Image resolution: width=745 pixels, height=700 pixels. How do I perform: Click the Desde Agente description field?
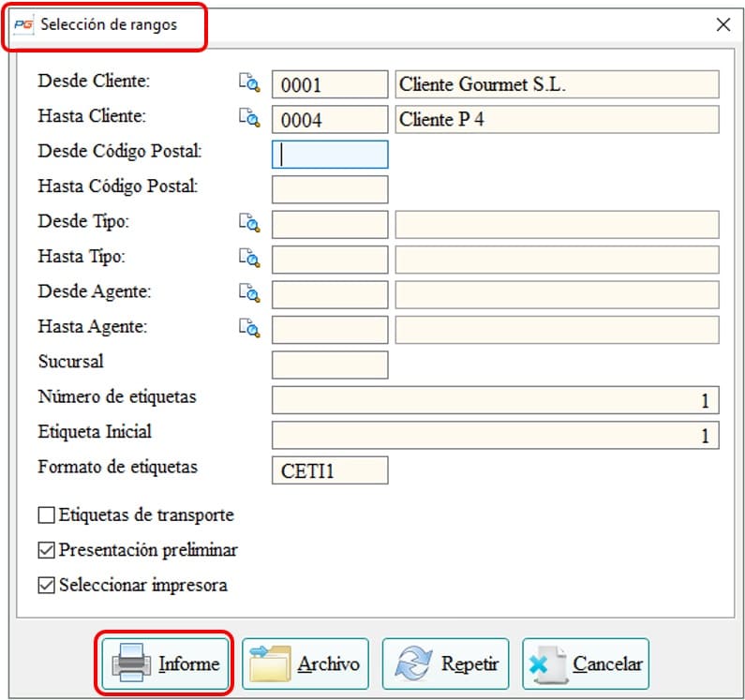click(x=557, y=294)
